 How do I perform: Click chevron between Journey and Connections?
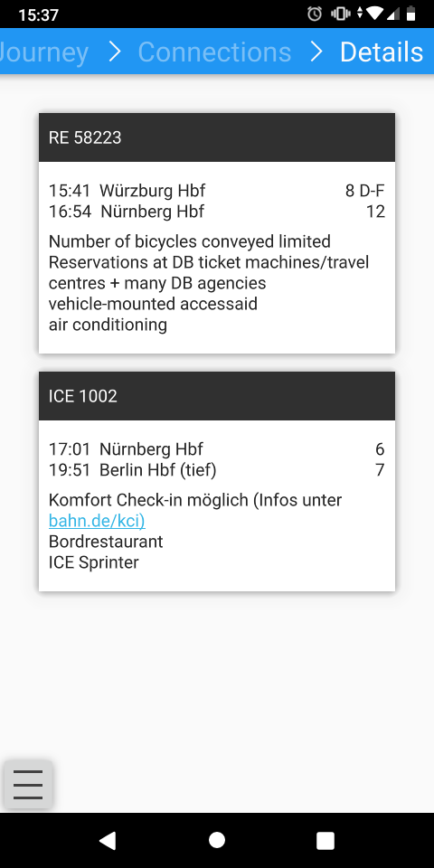tap(115, 52)
